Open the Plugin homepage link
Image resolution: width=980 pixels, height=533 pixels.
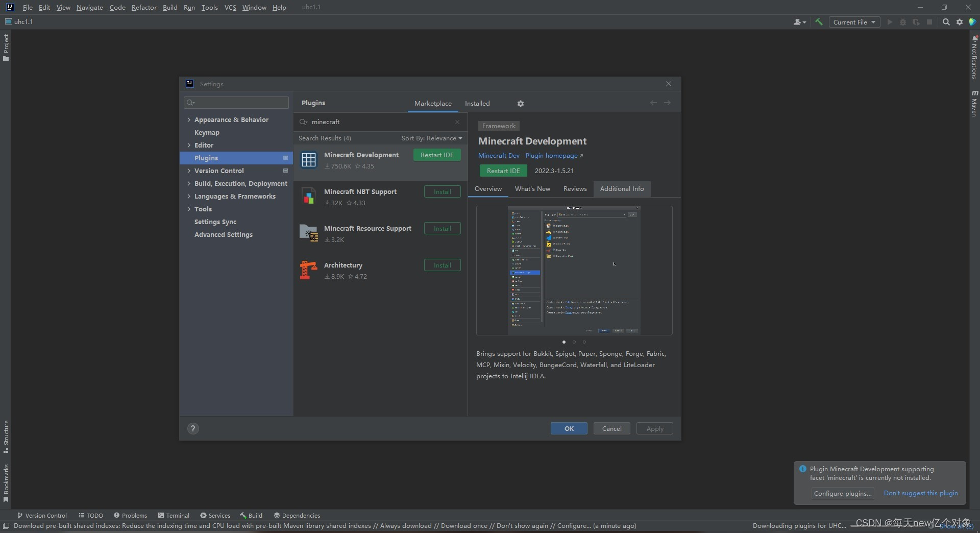tap(554, 156)
